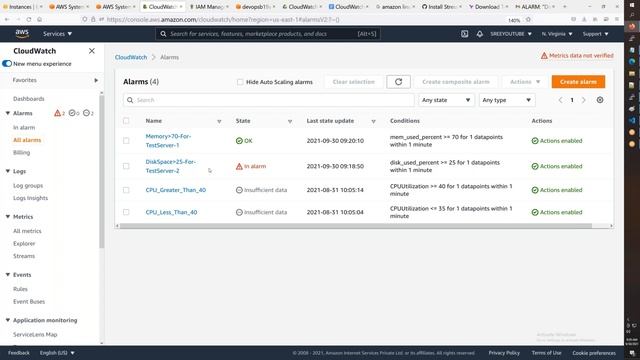Click the browser reload icon
This screenshot has height=360, width=640.
[x=29, y=19]
